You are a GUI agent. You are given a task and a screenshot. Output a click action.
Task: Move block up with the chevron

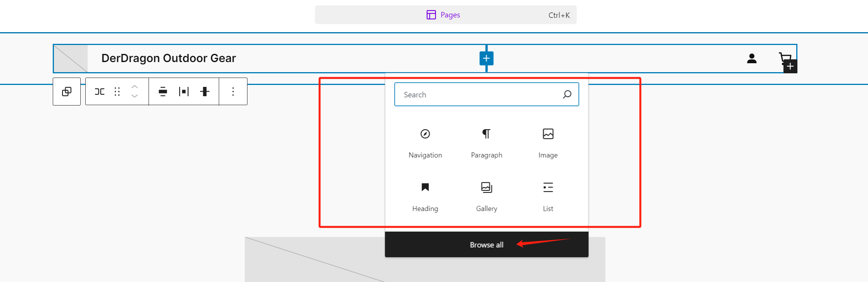[x=135, y=87]
